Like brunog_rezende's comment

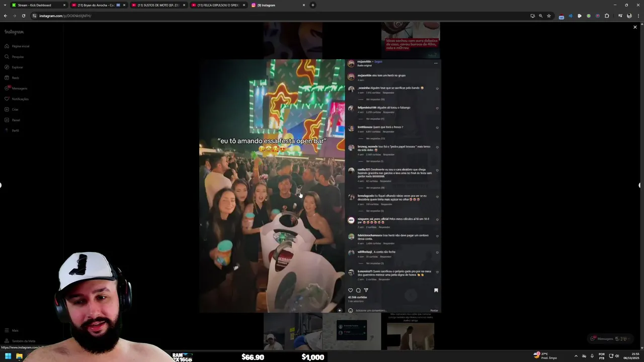[437, 147]
